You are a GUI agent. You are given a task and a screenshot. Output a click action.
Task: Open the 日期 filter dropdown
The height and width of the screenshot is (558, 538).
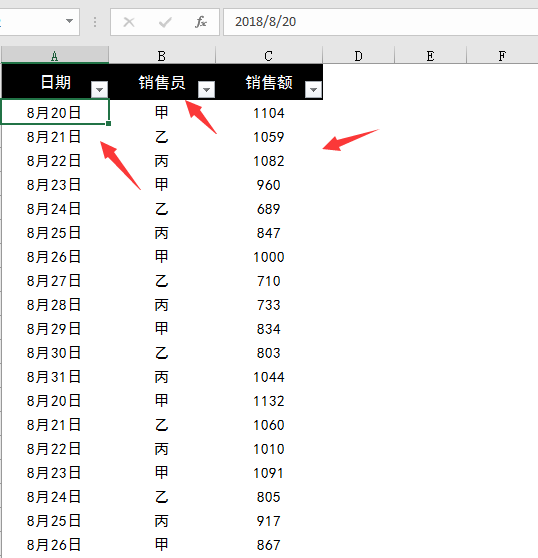(x=99, y=89)
